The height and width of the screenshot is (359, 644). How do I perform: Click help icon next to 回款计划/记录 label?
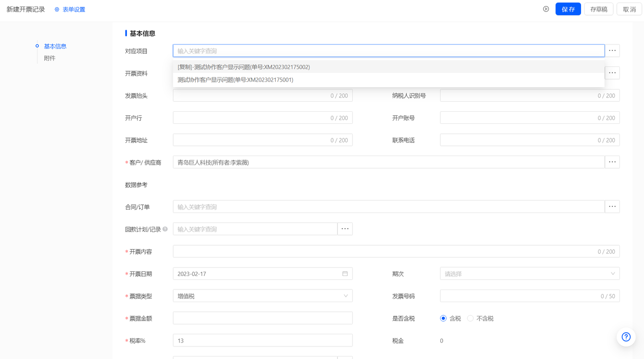pyautogui.click(x=165, y=230)
